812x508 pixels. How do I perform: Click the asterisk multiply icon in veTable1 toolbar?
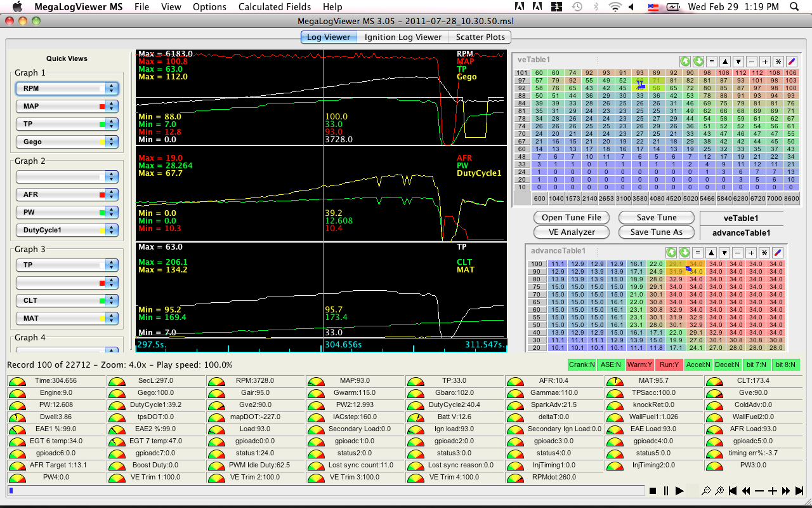tap(778, 62)
